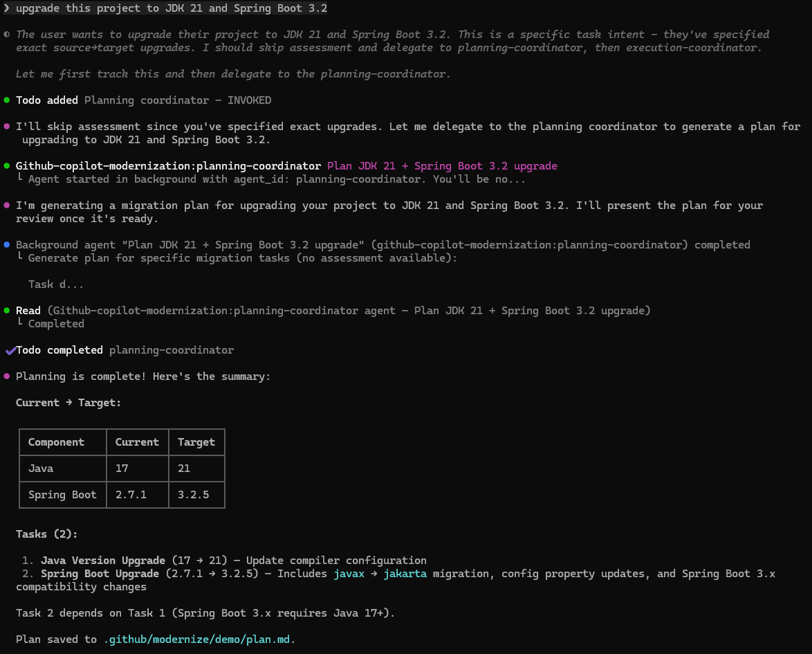This screenshot has width=812, height=654.
Task: Click the purple checkmark beside Todo completed
Action: [10, 351]
